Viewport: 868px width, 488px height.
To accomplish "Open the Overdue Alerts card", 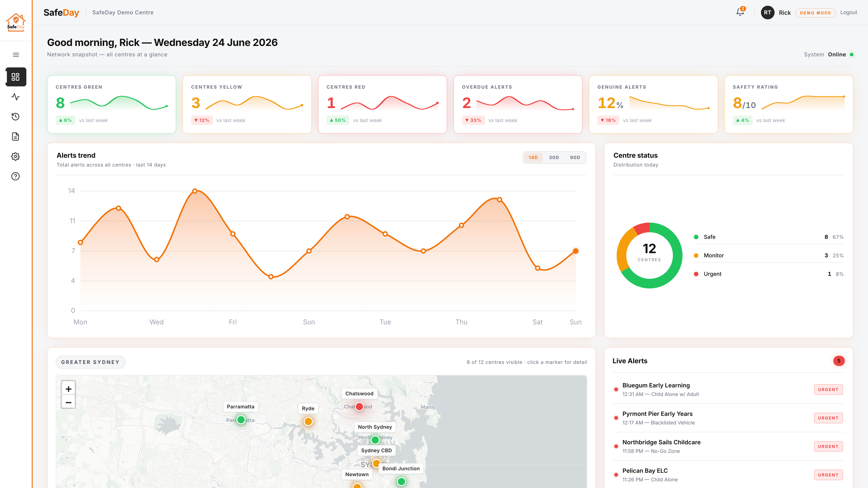I will coord(518,104).
